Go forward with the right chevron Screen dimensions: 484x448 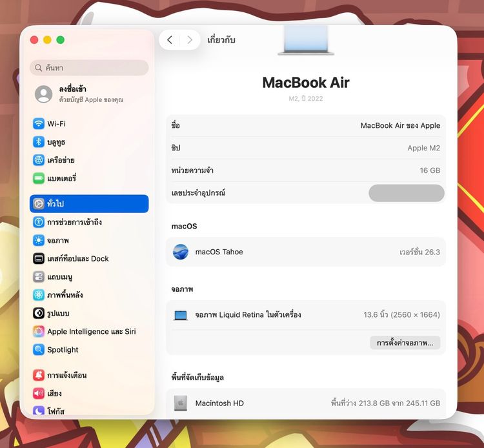pyautogui.click(x=190, y=40)
